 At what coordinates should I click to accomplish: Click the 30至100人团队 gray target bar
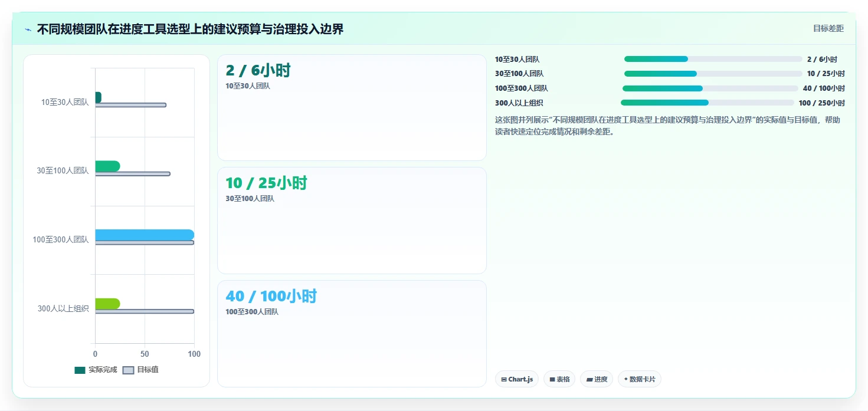[133, 174]
